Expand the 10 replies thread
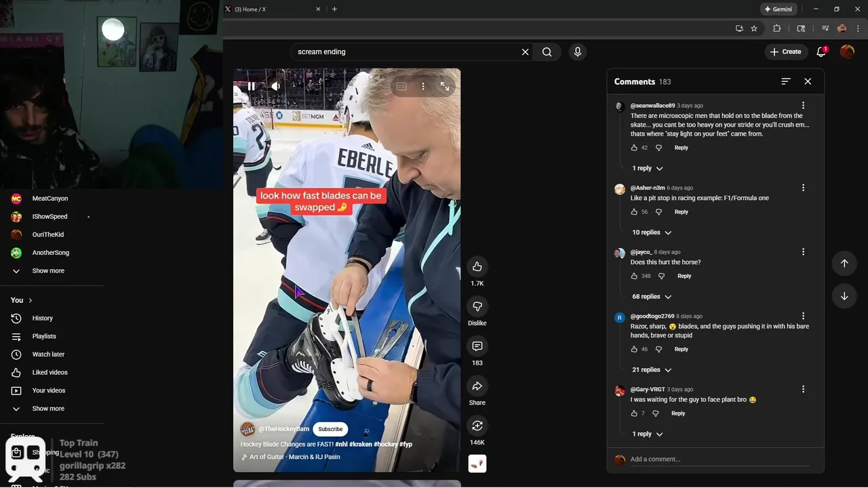This screenshot has width=868, height=488. click(x=652, y=232)
